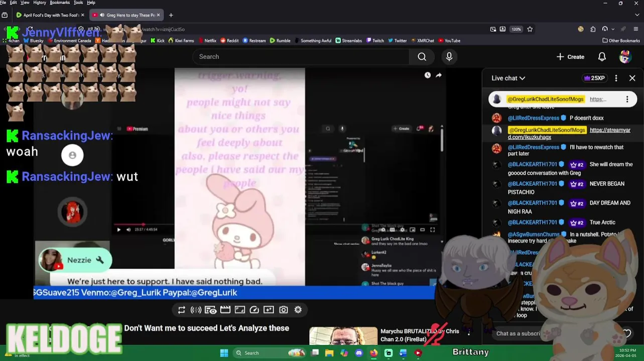Image resolution: width=644 pixels, height=361 pixels.
Task: Click the loop icon in the video enhancer toolbar
Action: [x=182, y=310]
